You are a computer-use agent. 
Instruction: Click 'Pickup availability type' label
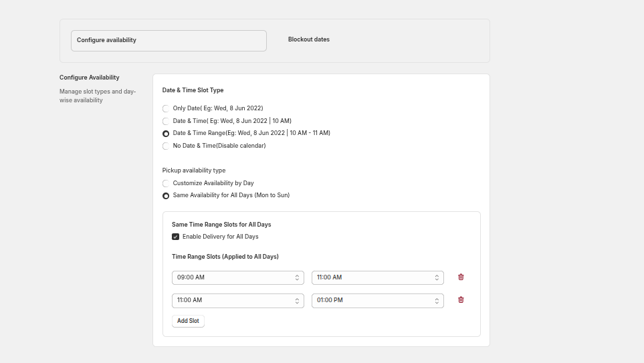pyautogui.click(x=194, y=170)
